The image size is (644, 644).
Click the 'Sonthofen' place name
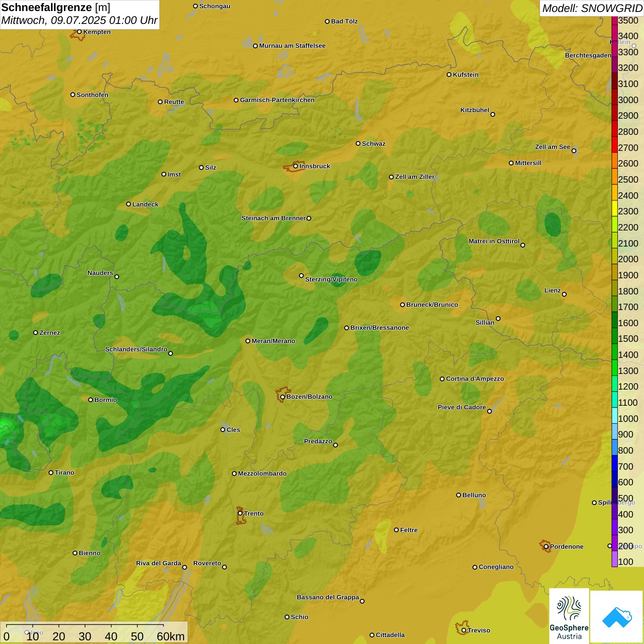(x=92, y=95)
